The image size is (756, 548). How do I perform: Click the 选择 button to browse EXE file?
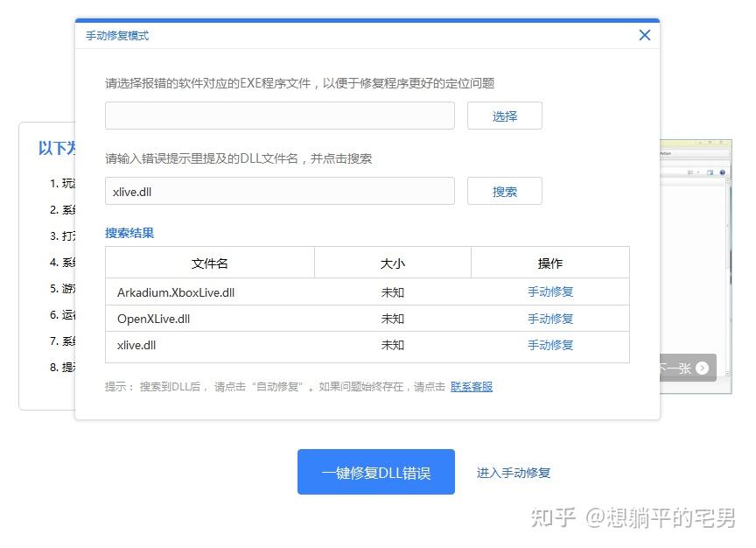coord(504,116)
